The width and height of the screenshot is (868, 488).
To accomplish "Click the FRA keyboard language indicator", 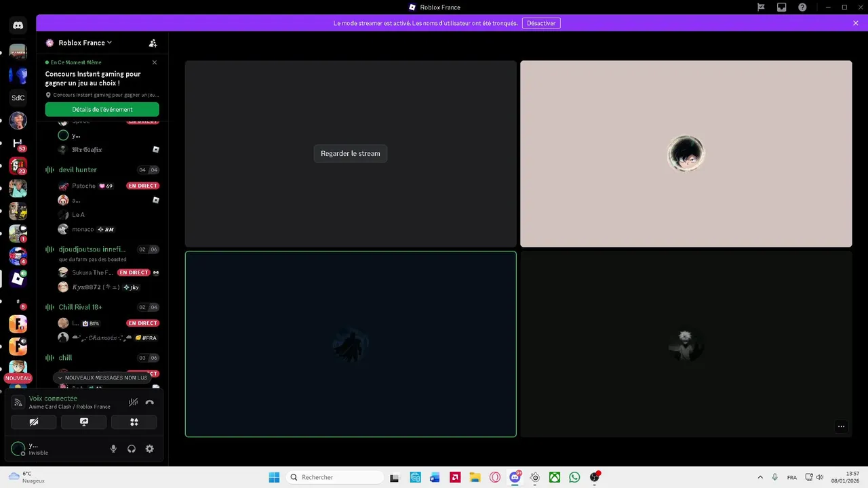I will (x=792, y=477).
